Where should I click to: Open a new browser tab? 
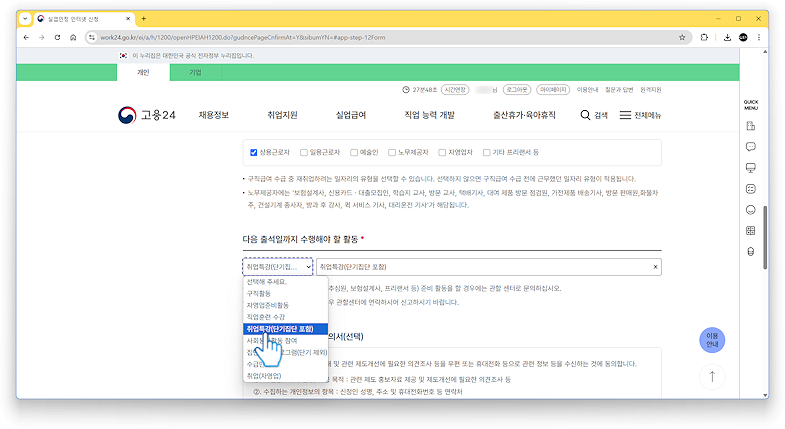click(144, 19)
